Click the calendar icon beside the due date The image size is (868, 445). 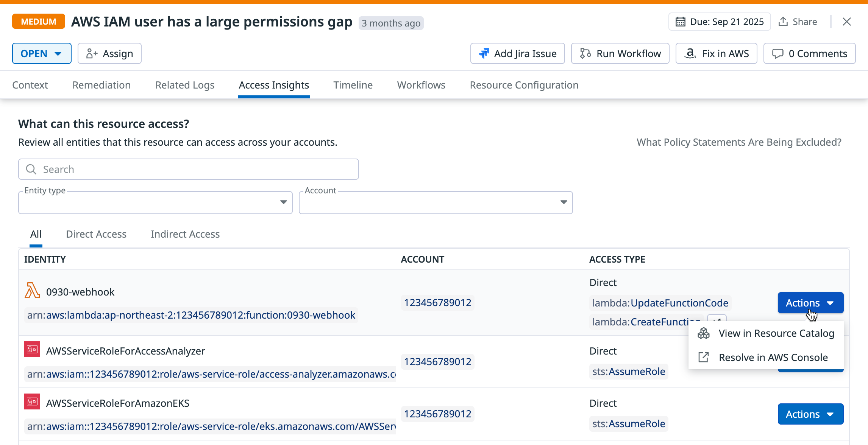[x=681, y=22]
